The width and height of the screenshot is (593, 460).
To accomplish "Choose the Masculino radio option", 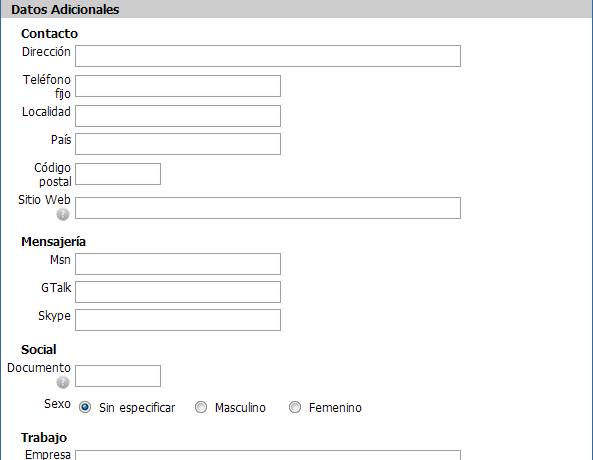I will coord(201,407).
